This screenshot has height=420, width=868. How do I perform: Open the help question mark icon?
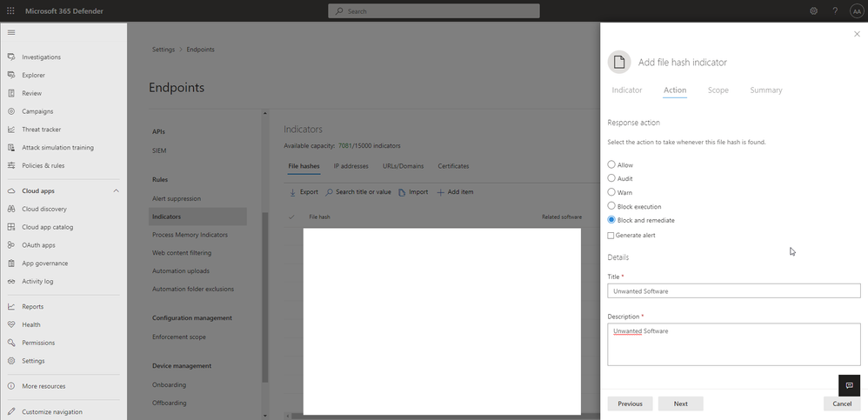point(835,11)
